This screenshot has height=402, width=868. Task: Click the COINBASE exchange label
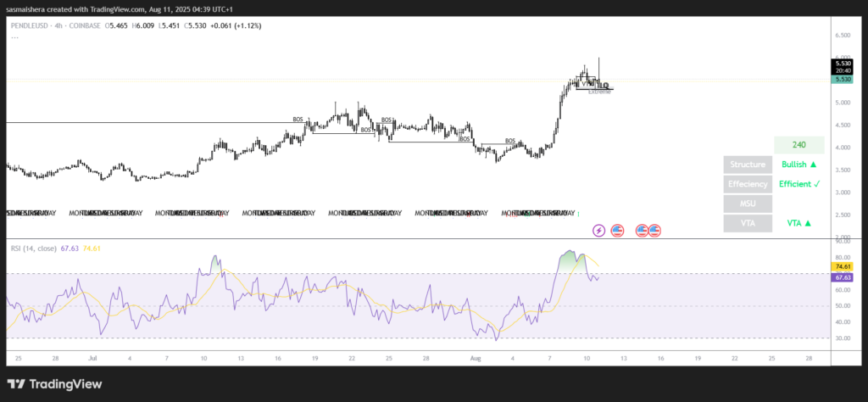[86, 26]
